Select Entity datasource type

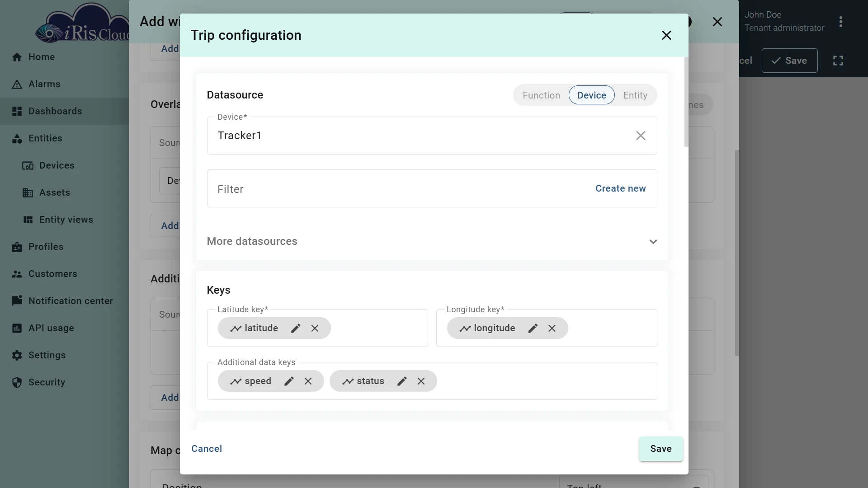[x=635, y=95]
